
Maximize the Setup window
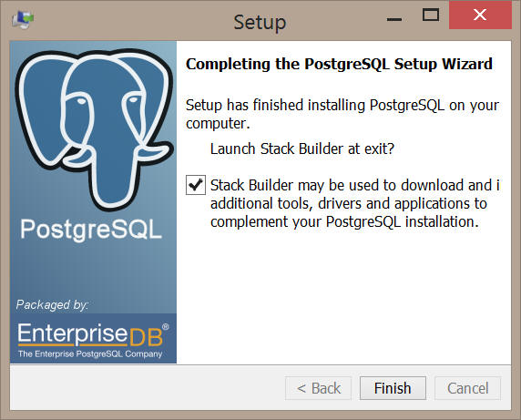click(x=431, y=15)
